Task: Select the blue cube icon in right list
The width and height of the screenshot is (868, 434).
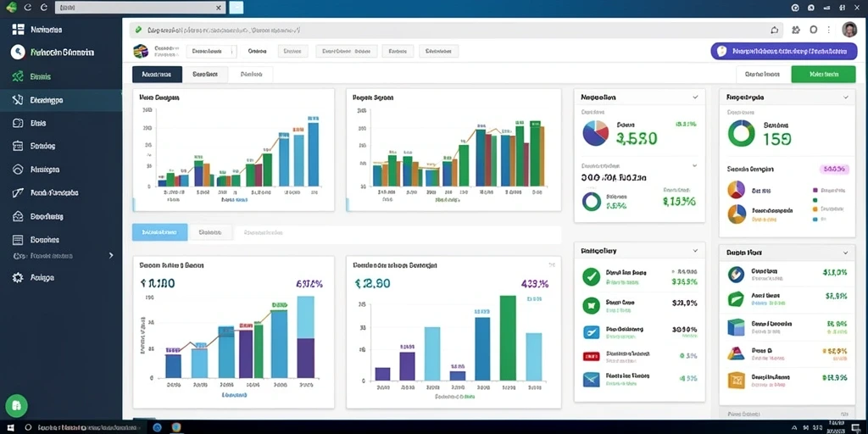Action: coord(737,327)
